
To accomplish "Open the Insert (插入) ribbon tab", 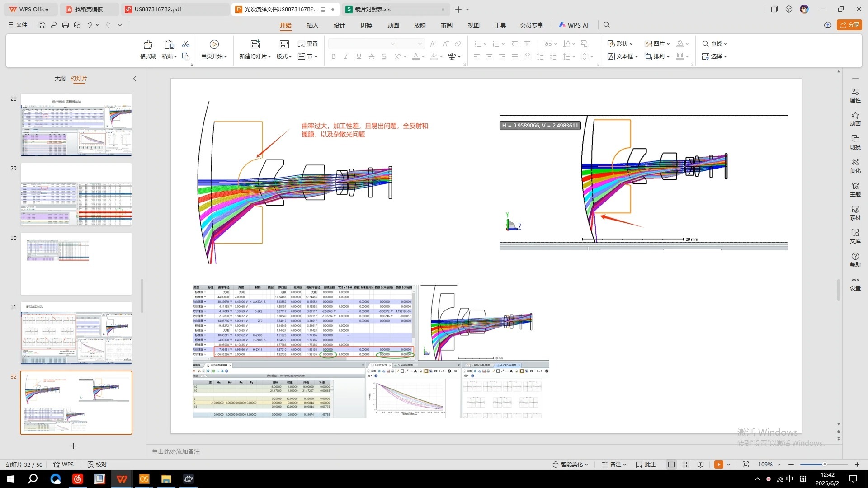I will (312, 25).
